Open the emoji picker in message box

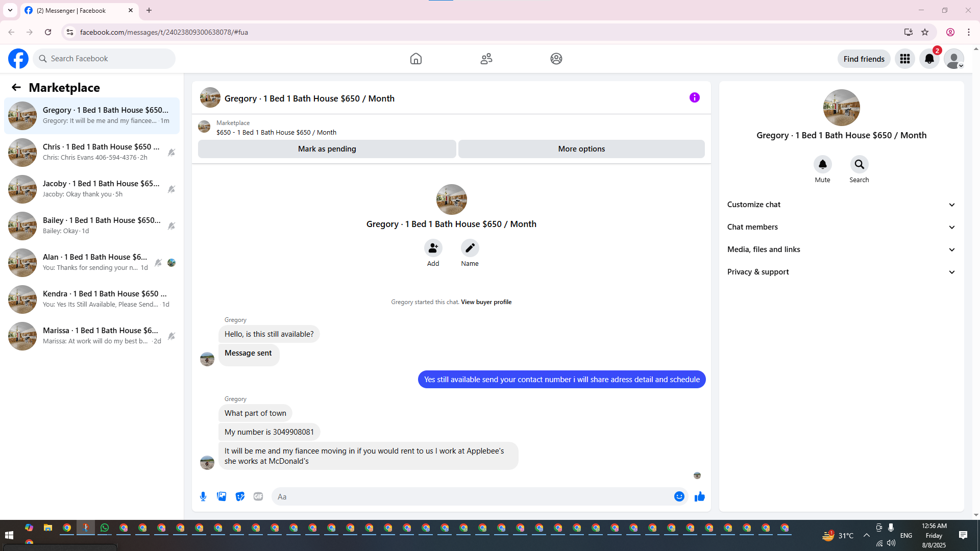point(679,496)
